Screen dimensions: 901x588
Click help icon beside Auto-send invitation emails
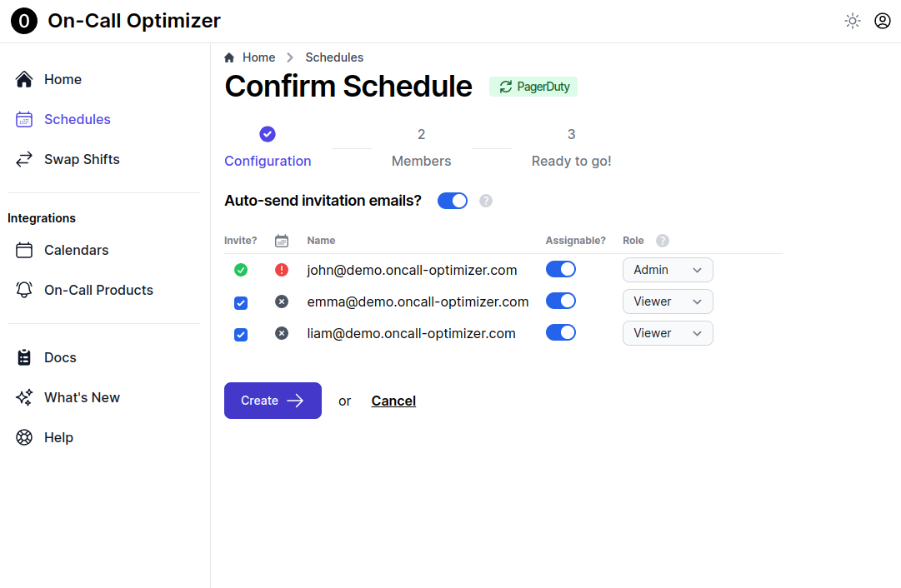[x=486, y=201]
